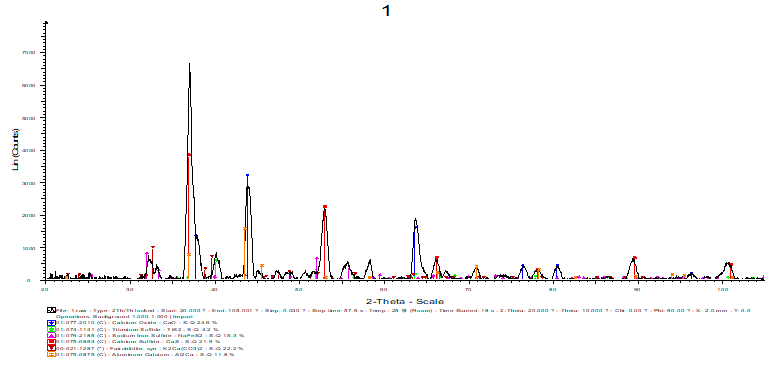
Task: Click the blue marker atop the 44 degree peak
Action: click(247, 176)
